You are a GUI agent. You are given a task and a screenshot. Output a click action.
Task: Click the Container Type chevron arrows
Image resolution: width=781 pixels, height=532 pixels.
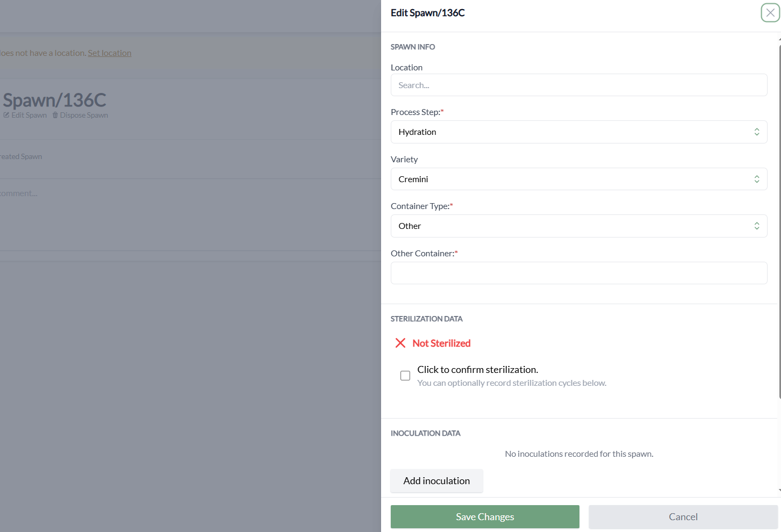click(x=756, y=226)
